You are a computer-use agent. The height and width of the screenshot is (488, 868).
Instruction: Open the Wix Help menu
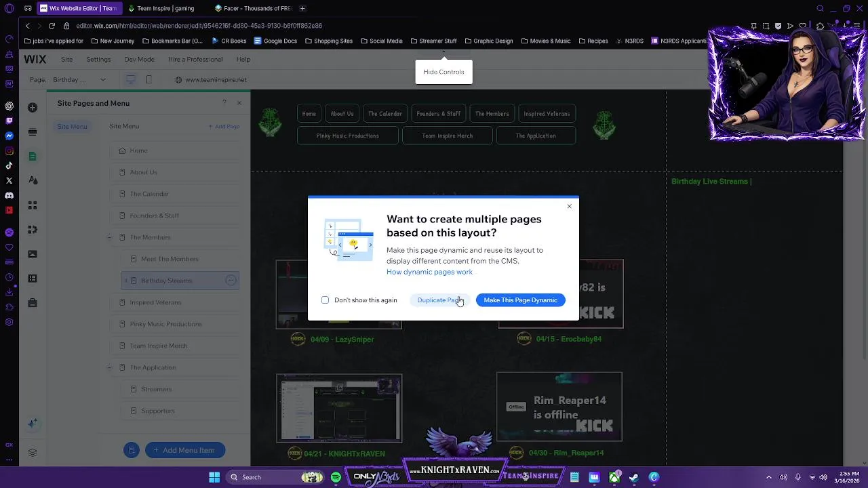pos(243,59)
